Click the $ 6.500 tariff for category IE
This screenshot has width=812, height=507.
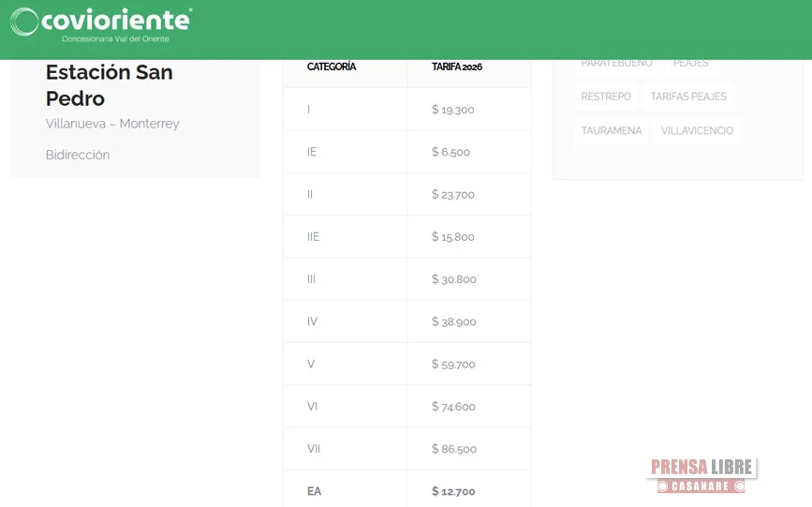pos(451,152)
